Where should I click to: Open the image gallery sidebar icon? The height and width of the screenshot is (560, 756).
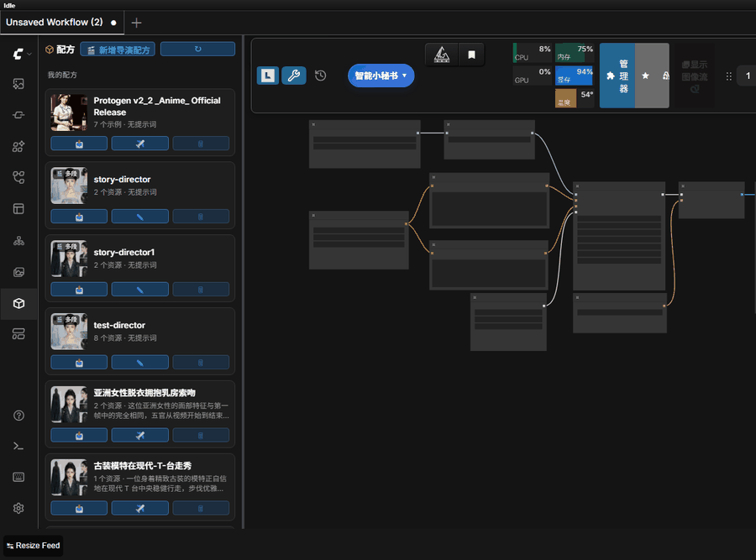(18, 272)
